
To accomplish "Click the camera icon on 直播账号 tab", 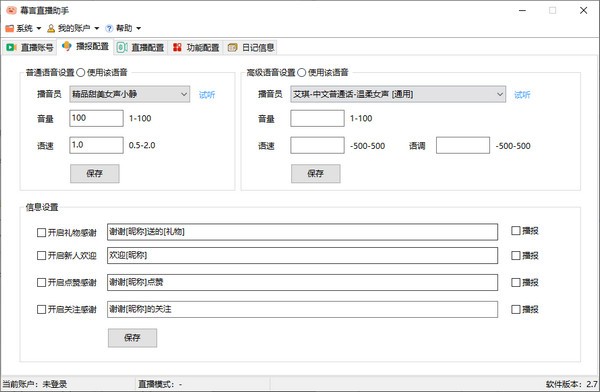I will pyautogui.click(x=11, y=47).
